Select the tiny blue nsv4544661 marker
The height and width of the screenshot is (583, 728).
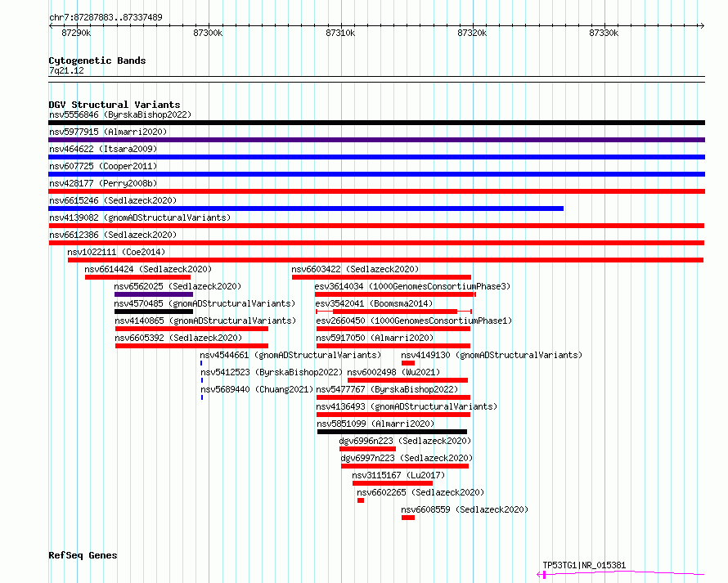[x=201, y=363]
